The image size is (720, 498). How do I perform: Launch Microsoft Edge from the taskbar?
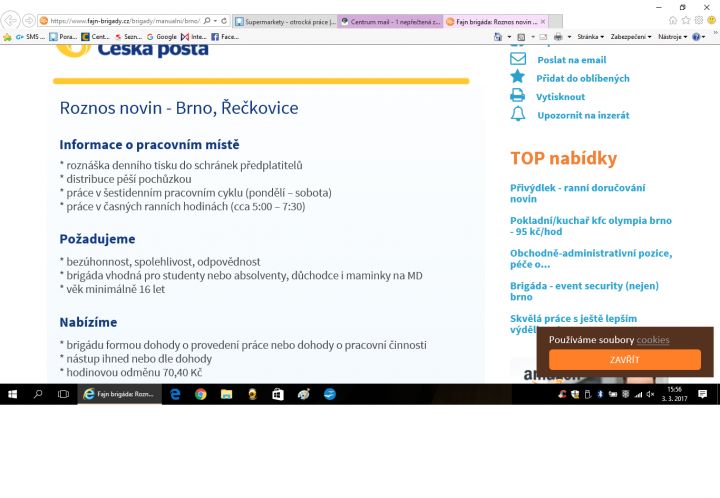click(x=175, y=394)
